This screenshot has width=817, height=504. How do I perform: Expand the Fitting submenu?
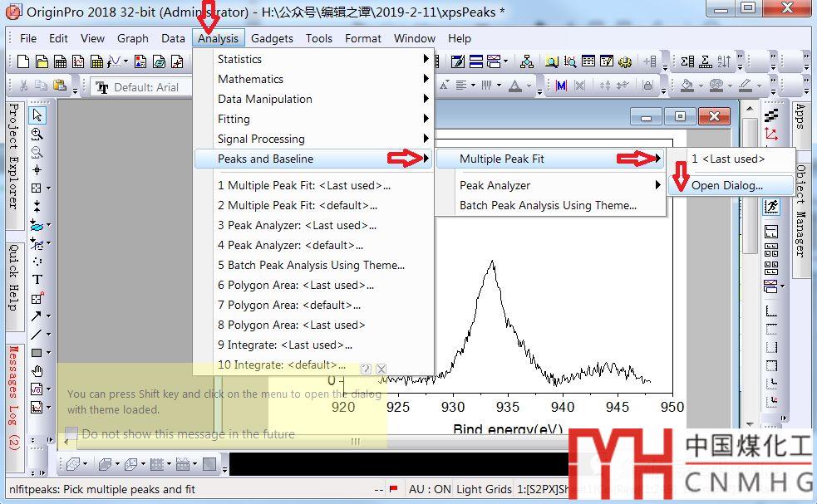313,119
